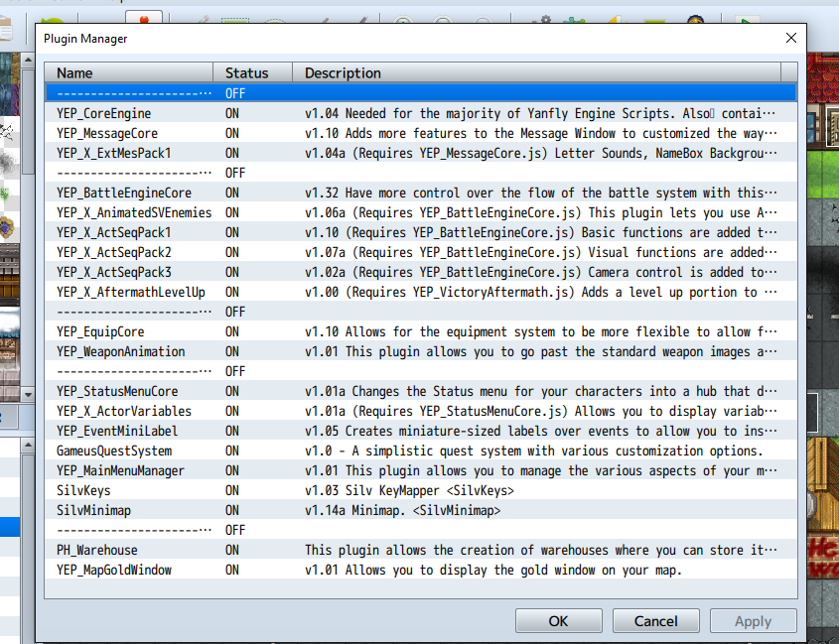Select the YEP_WeaponAnimation plugin name
Image resolution: width=839 pixels, height=644 pixels.
pyautogui.click(x=121, y=351)
